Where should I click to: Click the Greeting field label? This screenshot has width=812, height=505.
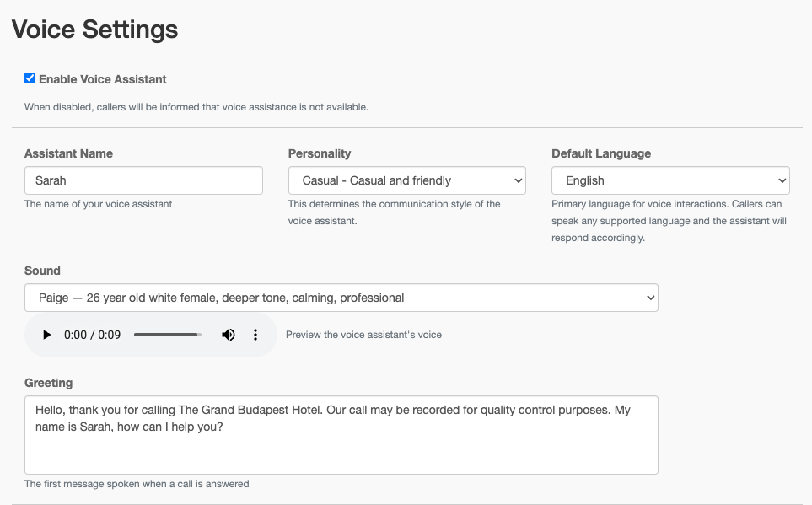(48, 383)
